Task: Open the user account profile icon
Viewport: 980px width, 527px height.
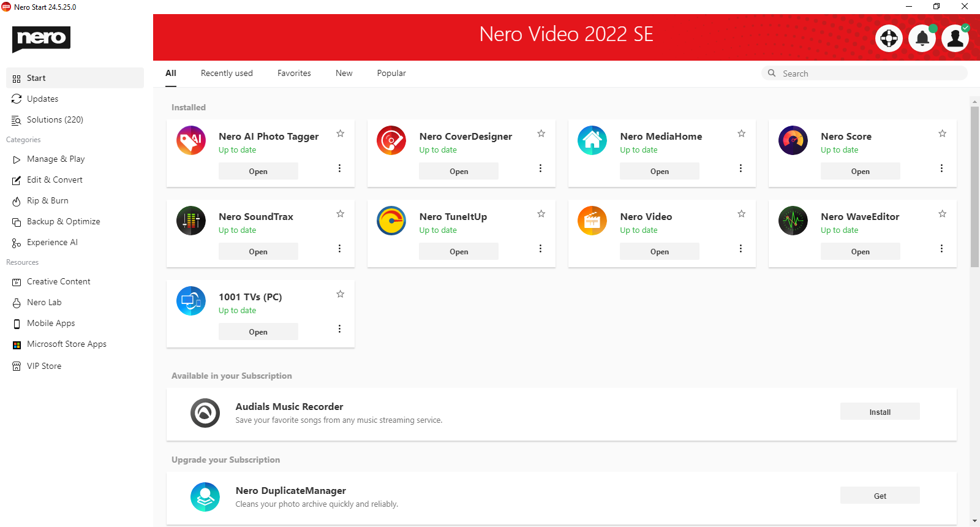Action: (x=955, y=39)
